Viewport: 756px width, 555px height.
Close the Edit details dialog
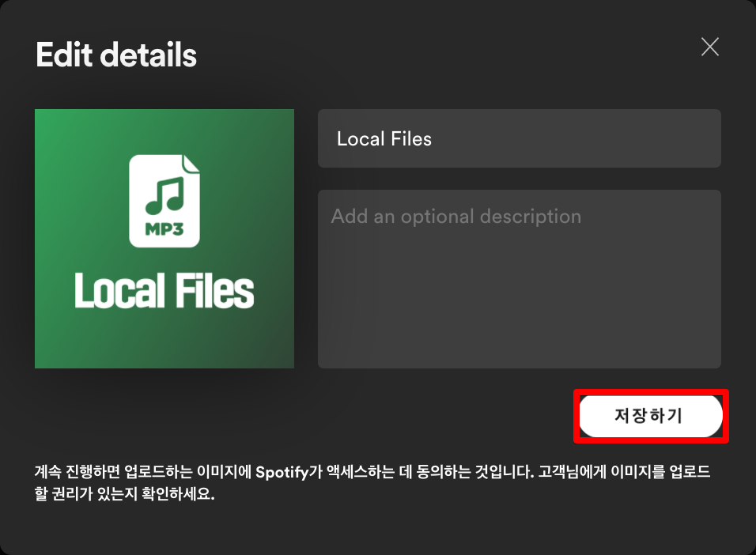pos(709,47)
